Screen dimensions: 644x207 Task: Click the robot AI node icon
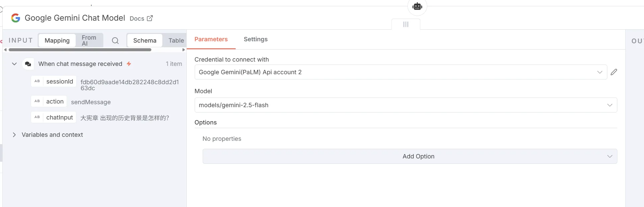(417, 6)
